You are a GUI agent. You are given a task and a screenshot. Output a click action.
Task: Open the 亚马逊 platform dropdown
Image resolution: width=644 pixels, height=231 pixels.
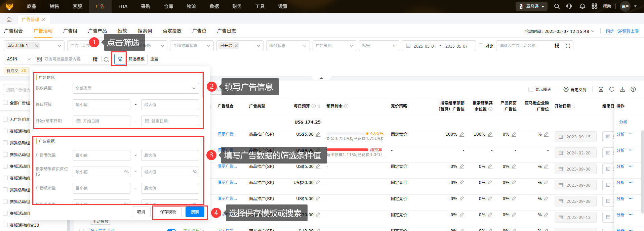click(531, 6)
